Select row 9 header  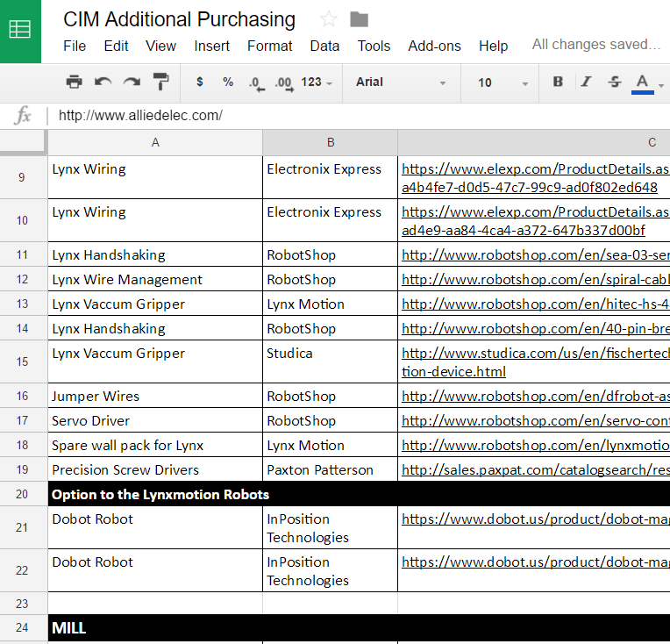[22, 177]
